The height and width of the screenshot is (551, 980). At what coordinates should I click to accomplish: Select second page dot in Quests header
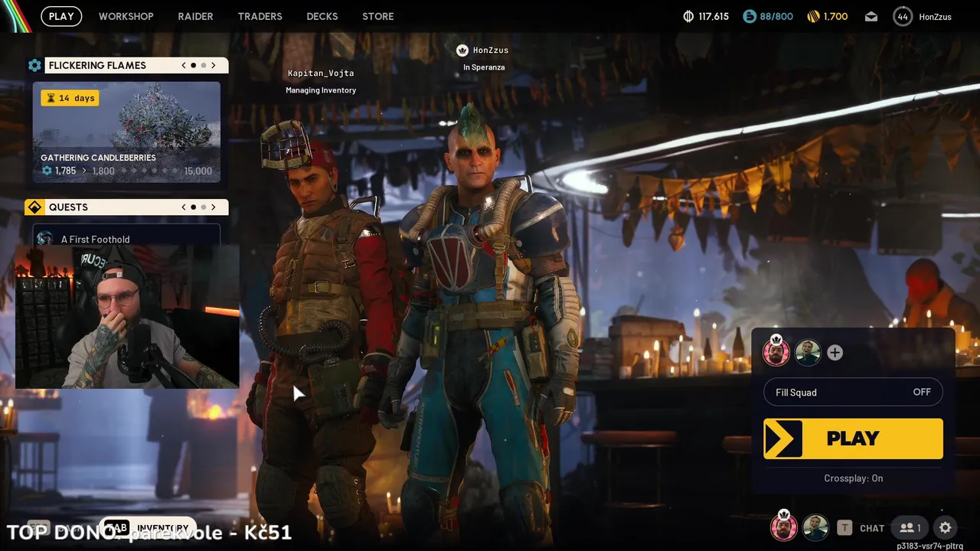[204, 207]
